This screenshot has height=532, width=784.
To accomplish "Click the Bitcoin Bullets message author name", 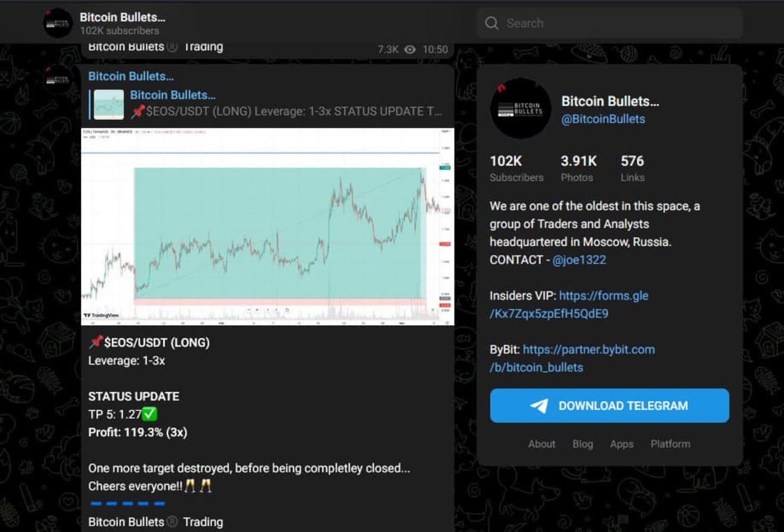I will pyautogui.click(x=131, y=76).
